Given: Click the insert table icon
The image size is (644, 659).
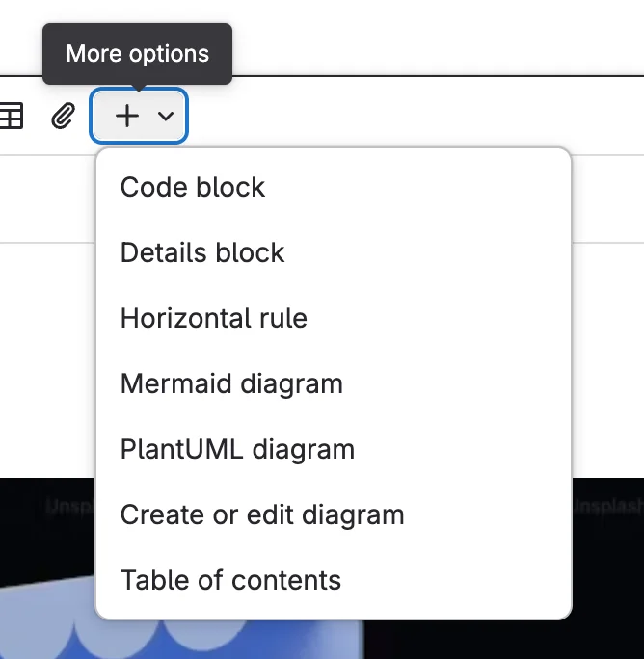Looking at the screenshot, I should click(11, 117).
